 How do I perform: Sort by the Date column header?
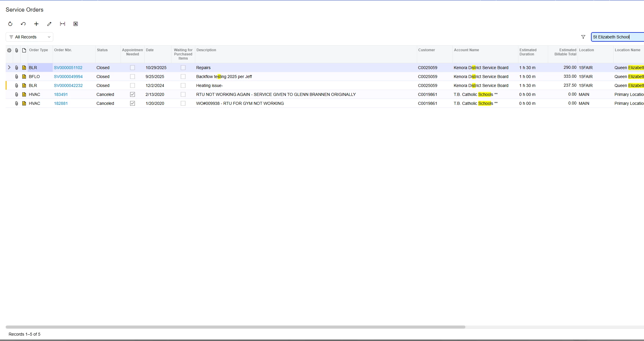click(x=150, y=50)
